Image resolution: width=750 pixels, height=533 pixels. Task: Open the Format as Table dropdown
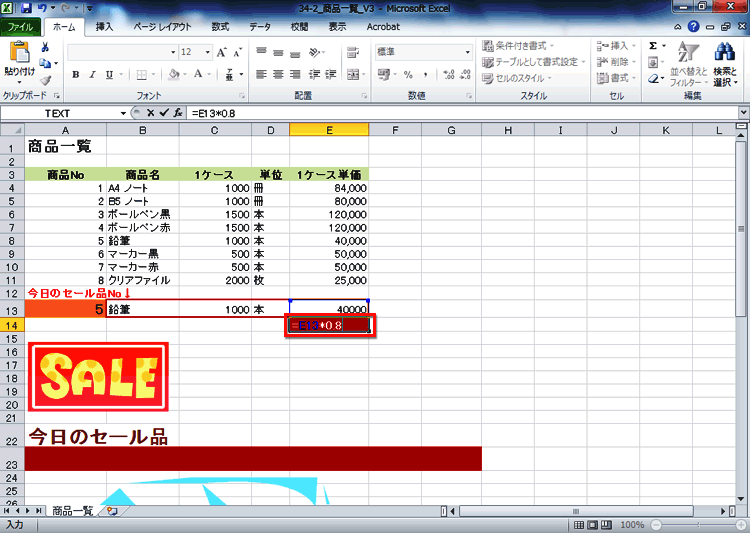click(534, 62)
